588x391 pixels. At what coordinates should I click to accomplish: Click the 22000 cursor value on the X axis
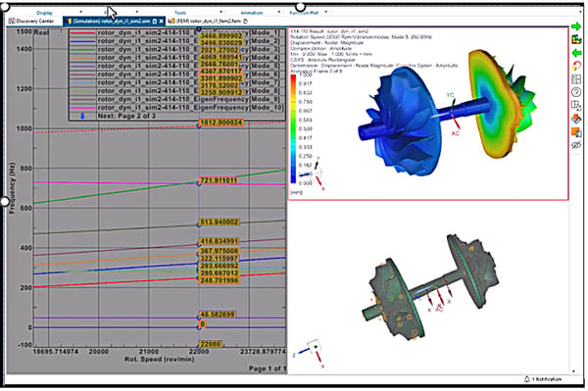click(210, 344)
